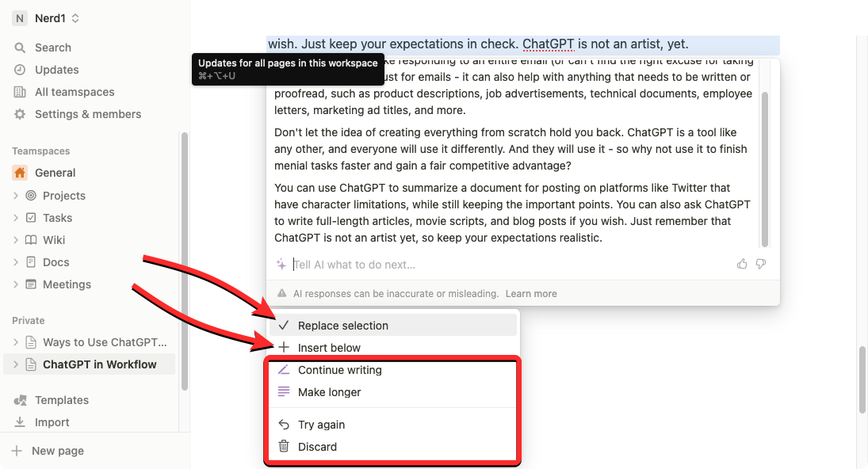Click Discard in the AI menu
Viewport: 868px width, 469px height.
click(x=317, y=447)
